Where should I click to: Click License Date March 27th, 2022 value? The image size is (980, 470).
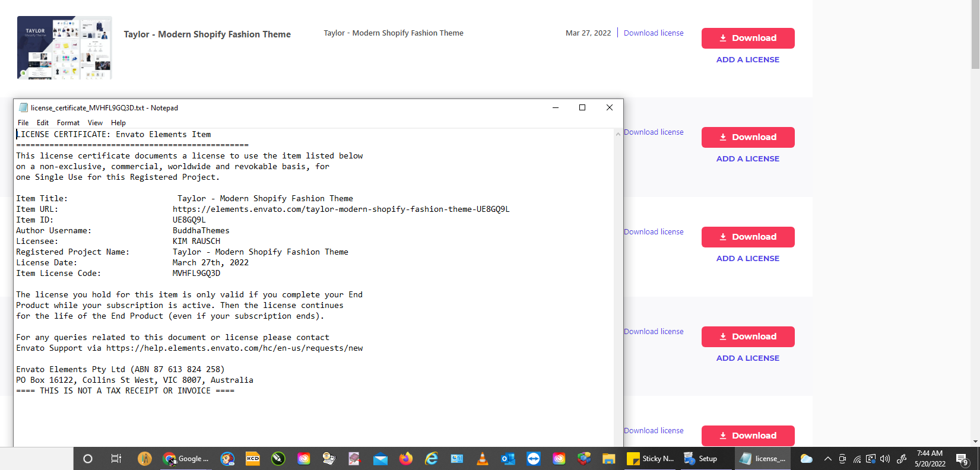pos(211,263)
